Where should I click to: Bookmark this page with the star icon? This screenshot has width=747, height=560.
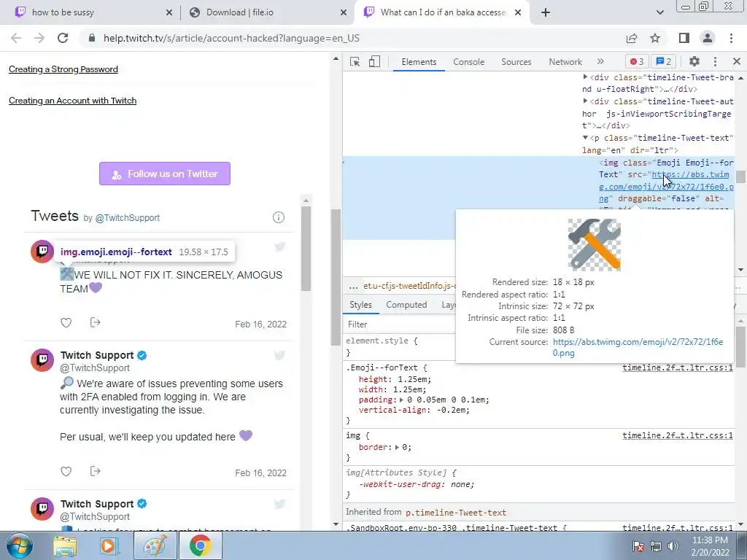pyautogui.click(x=655, y=38)
